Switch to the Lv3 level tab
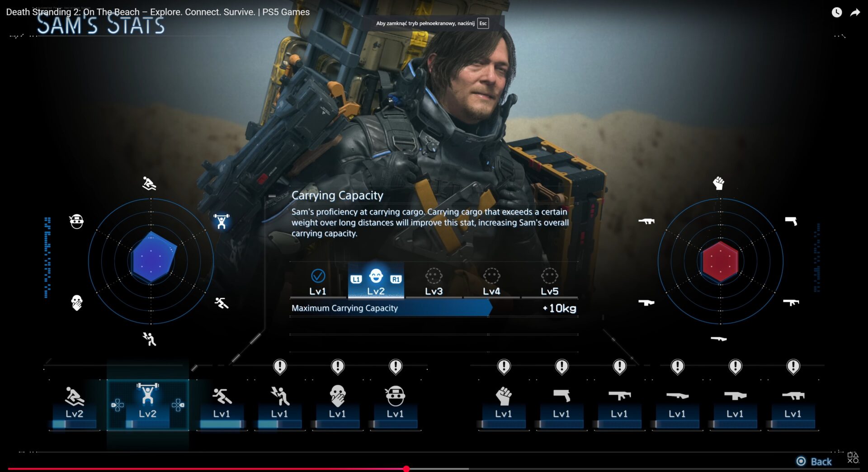The image size is (868, 472). coord(434,283)
